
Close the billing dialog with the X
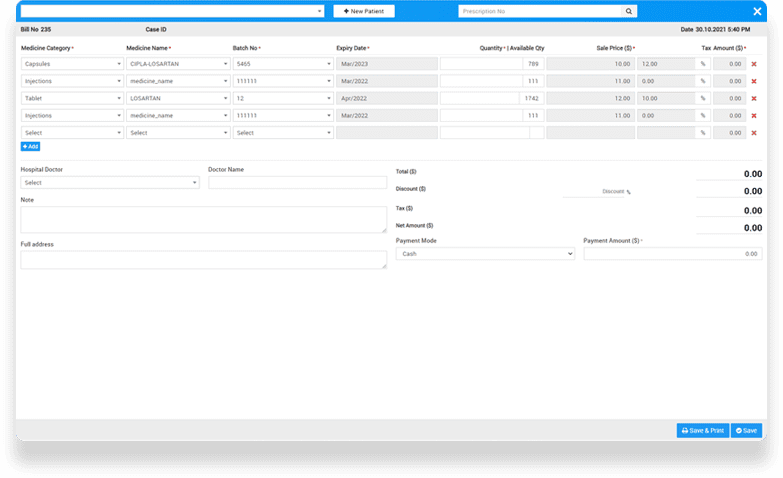(x=757, y=11)
